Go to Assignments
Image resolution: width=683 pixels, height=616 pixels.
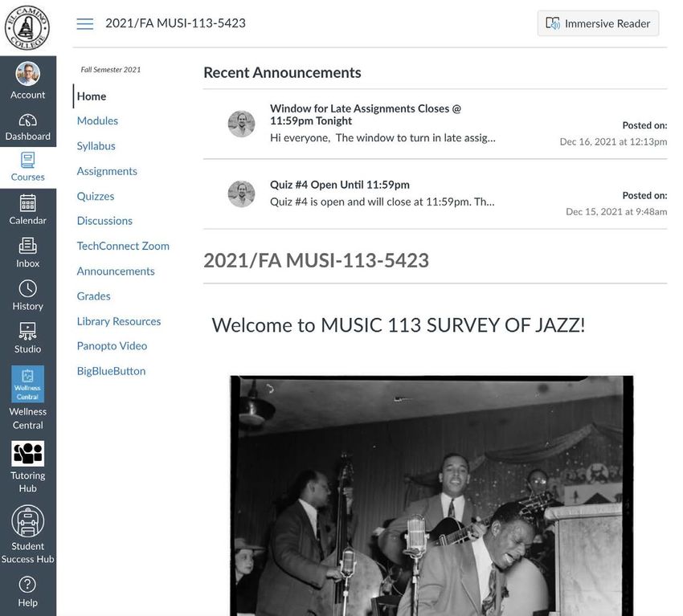click(x=107, y=171)
